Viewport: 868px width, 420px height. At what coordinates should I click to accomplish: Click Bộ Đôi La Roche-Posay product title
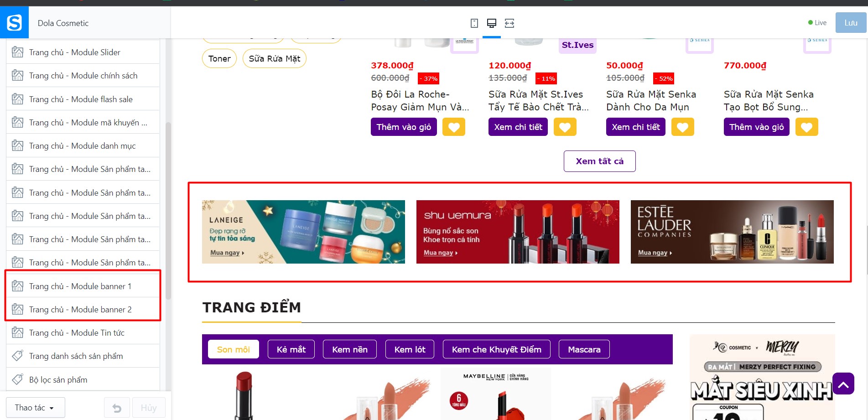click(420, 101)
